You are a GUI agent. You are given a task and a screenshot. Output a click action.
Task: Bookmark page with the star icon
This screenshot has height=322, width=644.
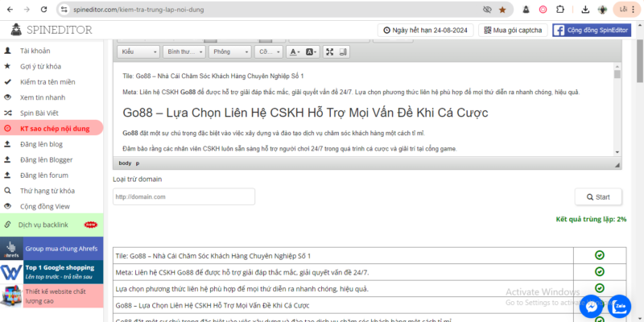pos(502,10)
